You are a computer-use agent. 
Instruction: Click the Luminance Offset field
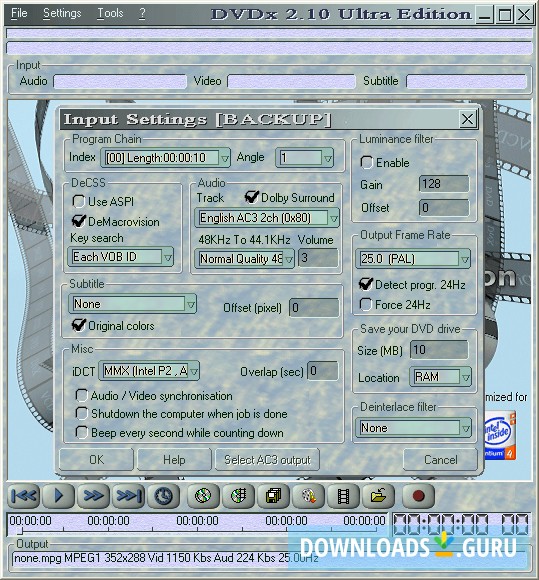[444, 208]
